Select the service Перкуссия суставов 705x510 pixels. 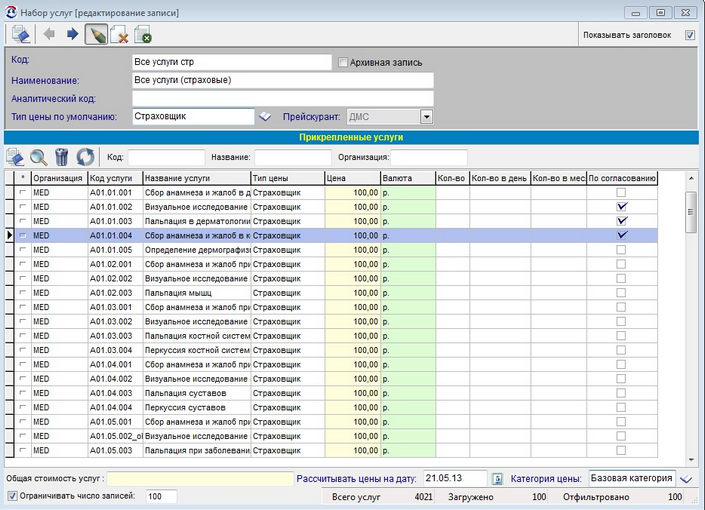pyautogui.click(x=196, y=407)
